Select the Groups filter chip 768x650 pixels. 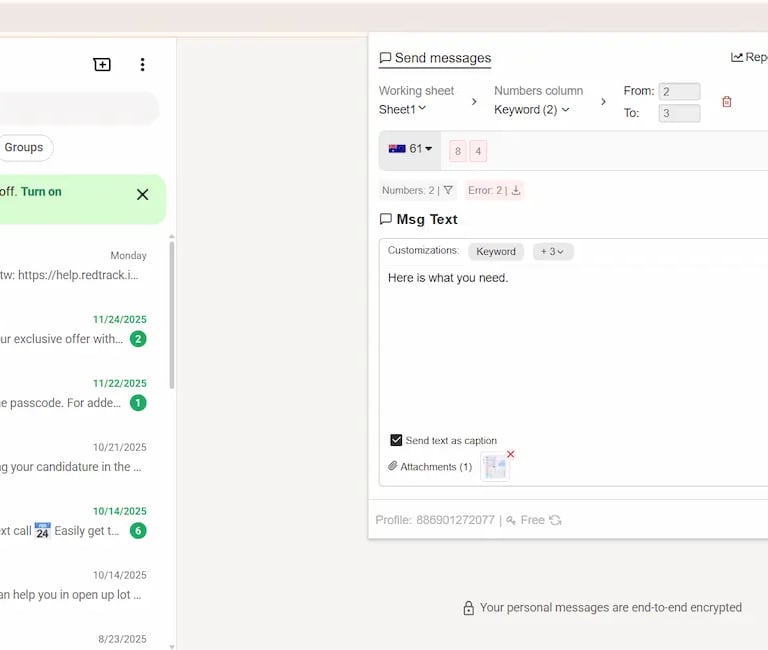(x=24, y=147)
